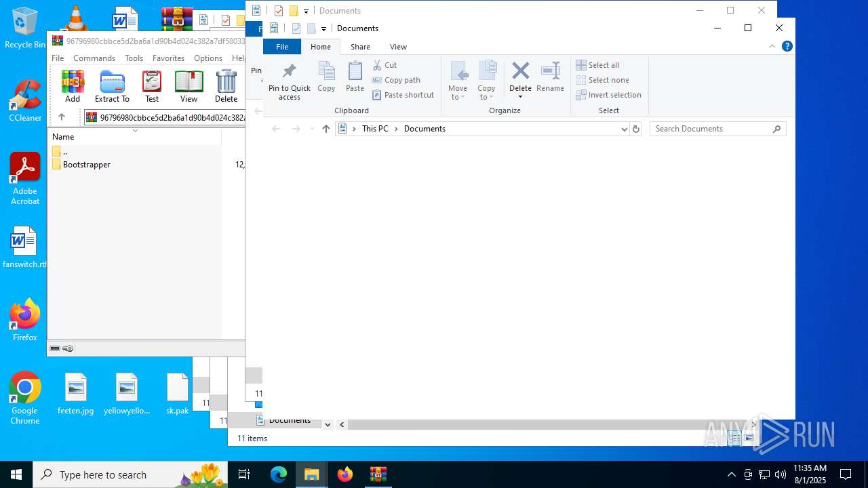868x488 pixels.
Task: Open recent locations dropdown near Forward
Action: click(x=312, y=129)
